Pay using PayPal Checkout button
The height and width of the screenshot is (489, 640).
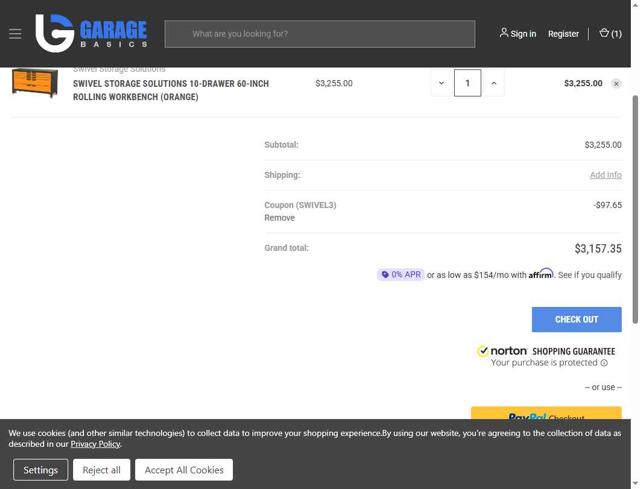click(x=546, y=413)
